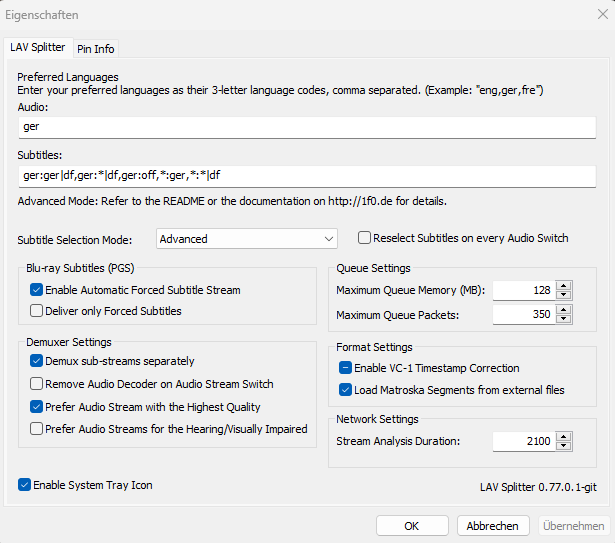Select the LAV Splitter tab
Screen dimensions: 615x543
38,48
